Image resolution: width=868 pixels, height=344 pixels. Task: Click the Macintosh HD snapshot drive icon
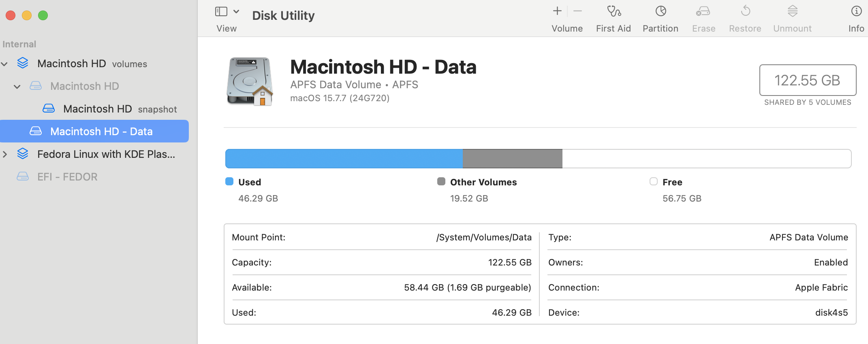coord(49,108)
